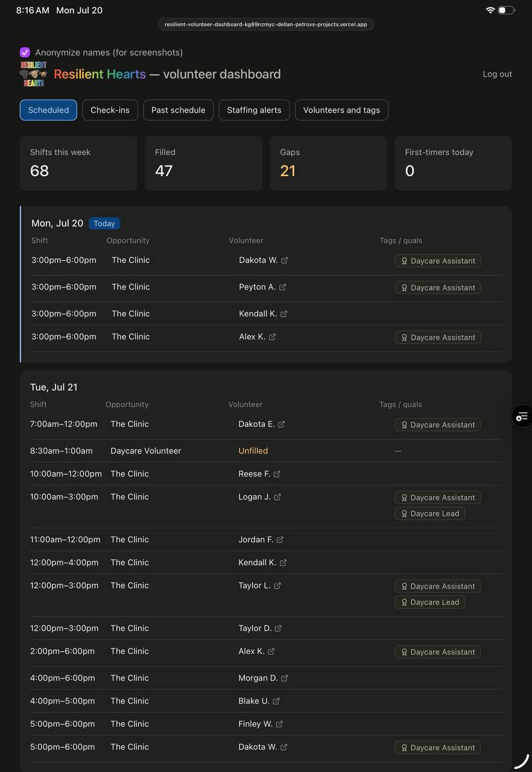Go to the Staffing alerts tab

pos(254,110)
